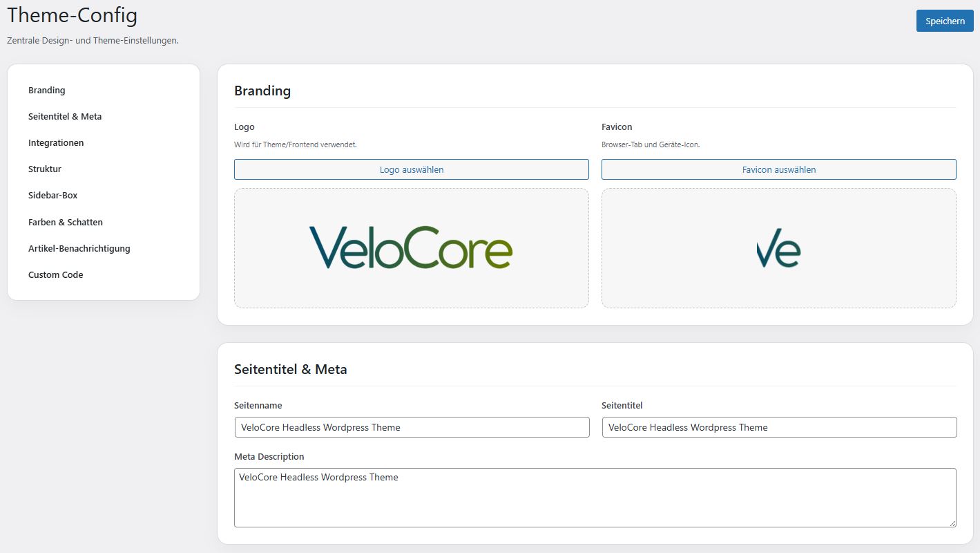Focus the Seitentitel text field
Image resolution: width=980 pixels, height=553 pixels.
[779, 427]
